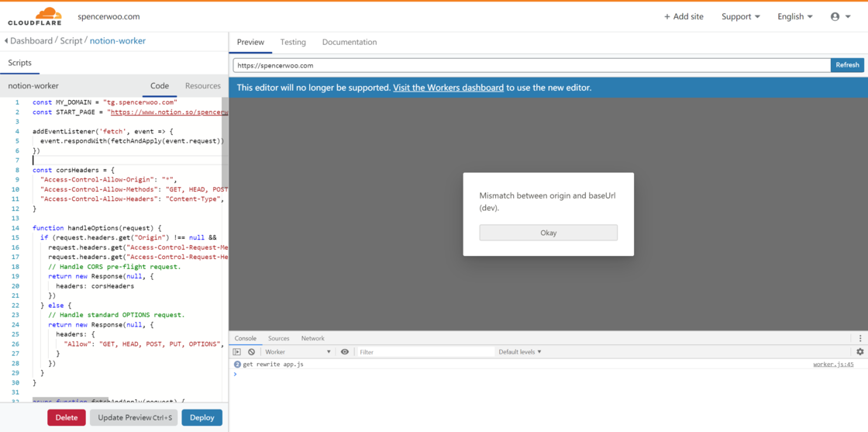Expand the Support menu
868x432 pixels.
click(740, 16)
